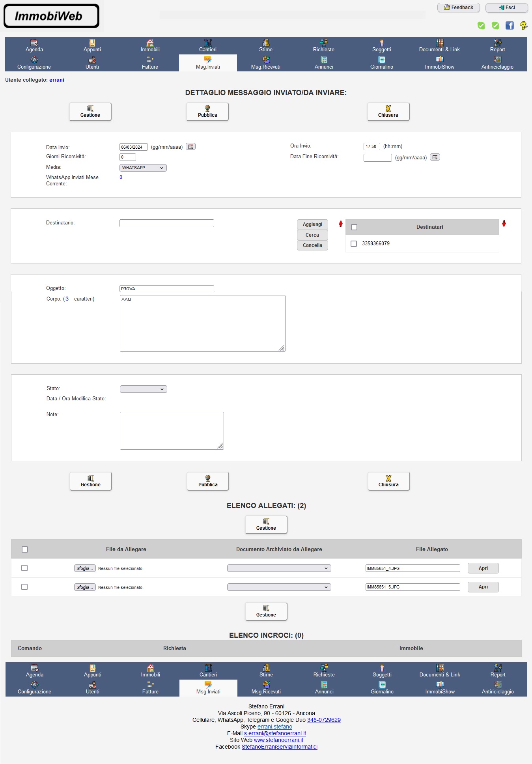
Task: Open Cantieri icon in top navigation
Action: pyautogui.click(x=208, y=43)
